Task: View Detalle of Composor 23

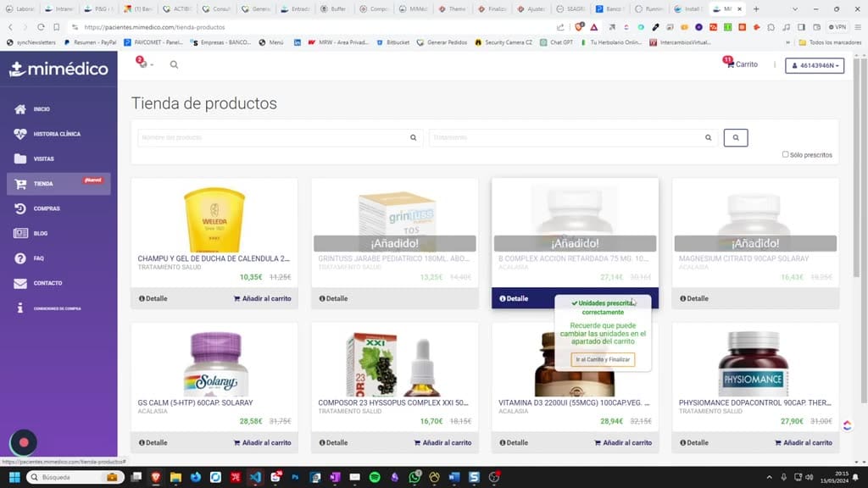Action: coord(334,442)
